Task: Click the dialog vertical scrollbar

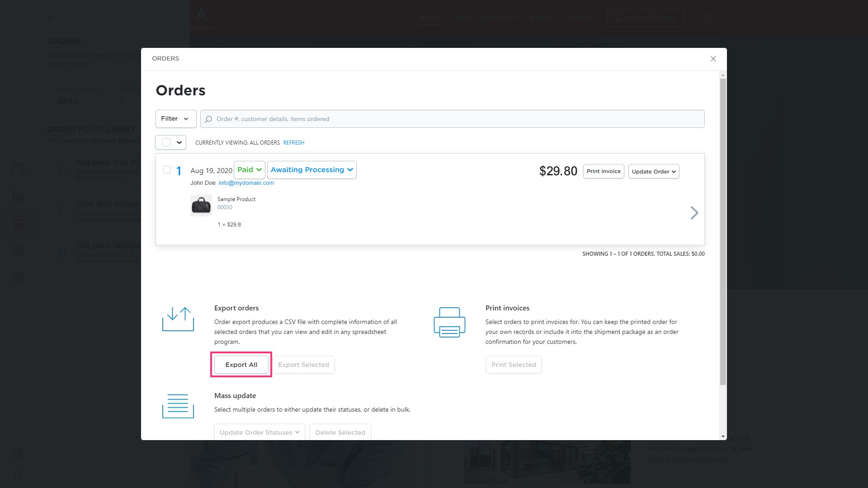Action: point(723,231)
